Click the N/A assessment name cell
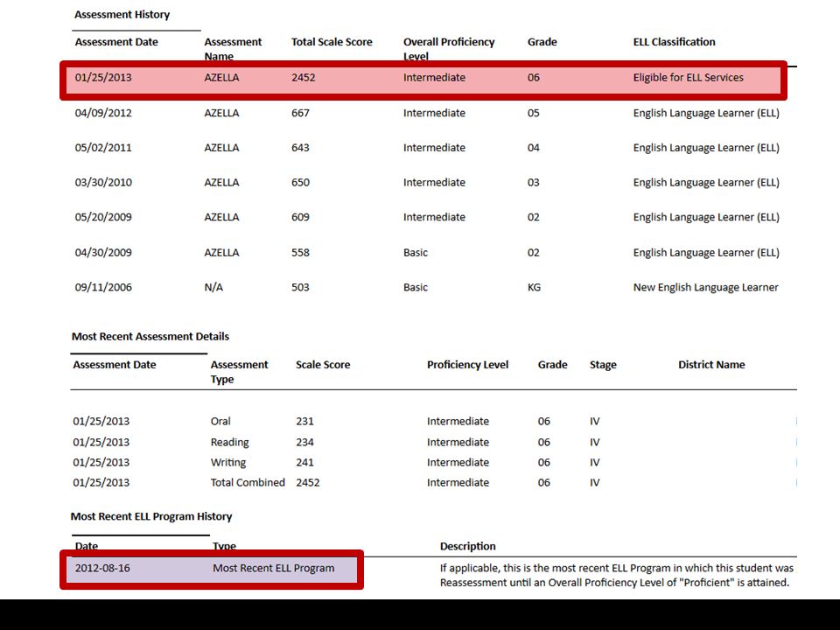 click(x=213, y=288)
